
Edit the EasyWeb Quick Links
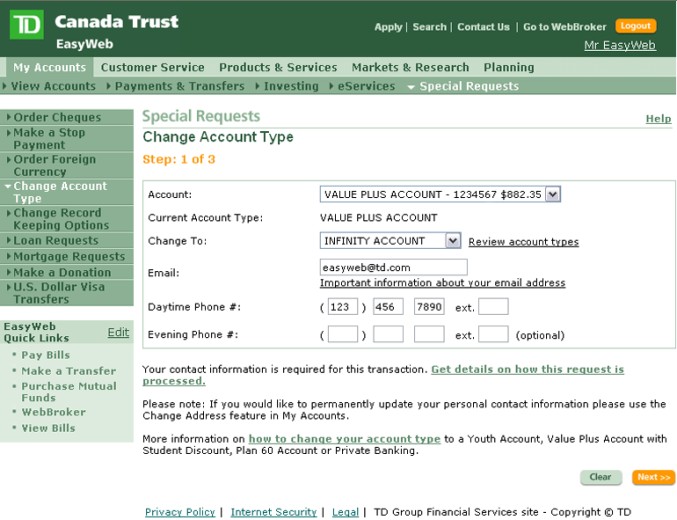pyautogui.click(x=118, y=332)
